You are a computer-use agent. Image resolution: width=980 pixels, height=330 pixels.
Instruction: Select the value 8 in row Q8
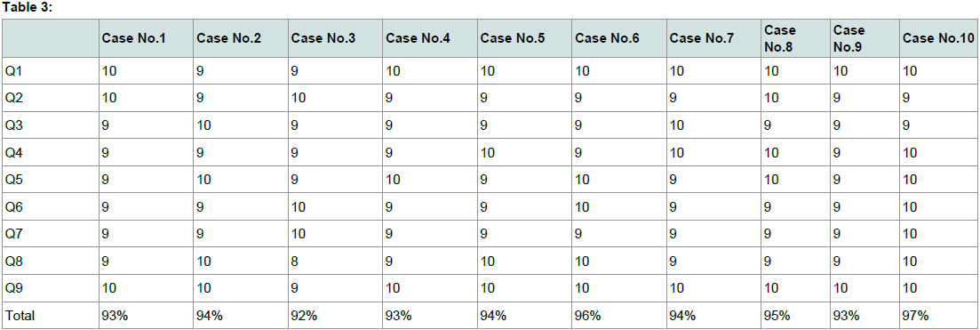pos(295,262)
